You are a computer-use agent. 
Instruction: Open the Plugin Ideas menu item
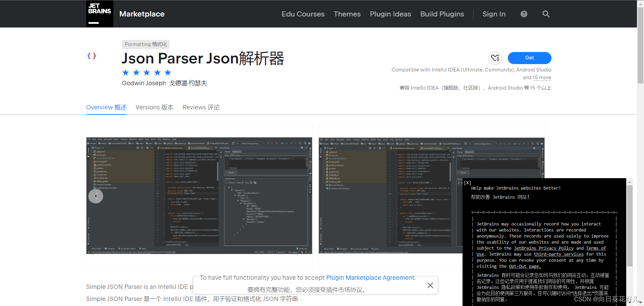(390, 14)
